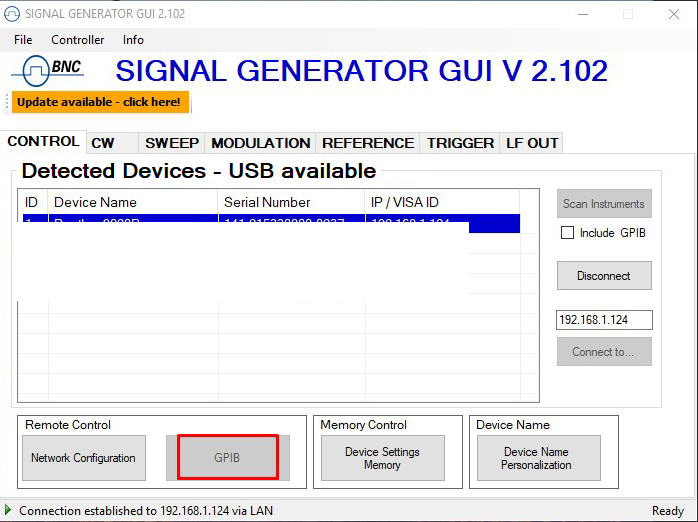Click the IP address field showing 192.168.1.124
This screenshot has width=698, height=522.
click(x=604, y=320)
